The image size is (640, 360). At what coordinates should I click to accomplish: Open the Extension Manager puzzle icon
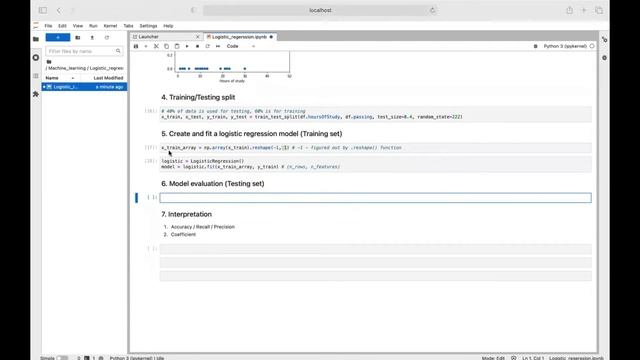point(36,94)
